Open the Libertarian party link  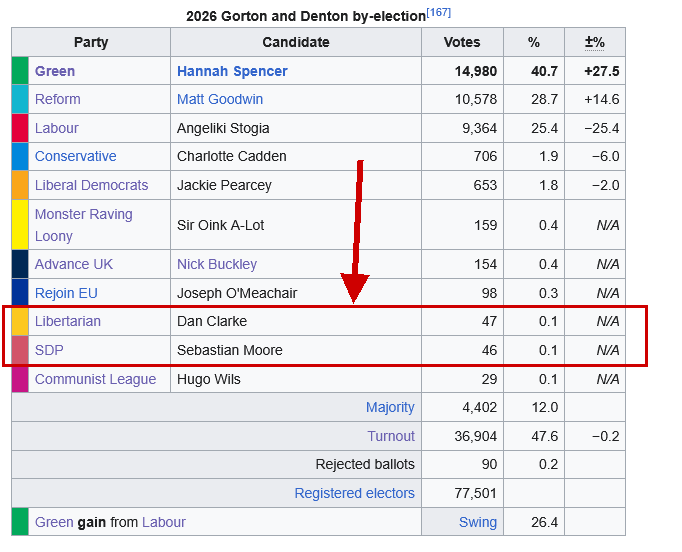point(68,321)
